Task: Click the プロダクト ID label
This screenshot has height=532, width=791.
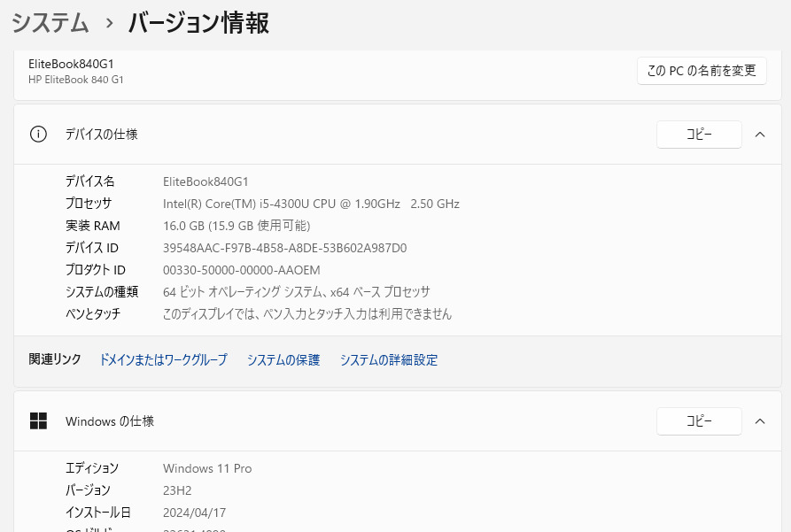Action: click(96, 270)
